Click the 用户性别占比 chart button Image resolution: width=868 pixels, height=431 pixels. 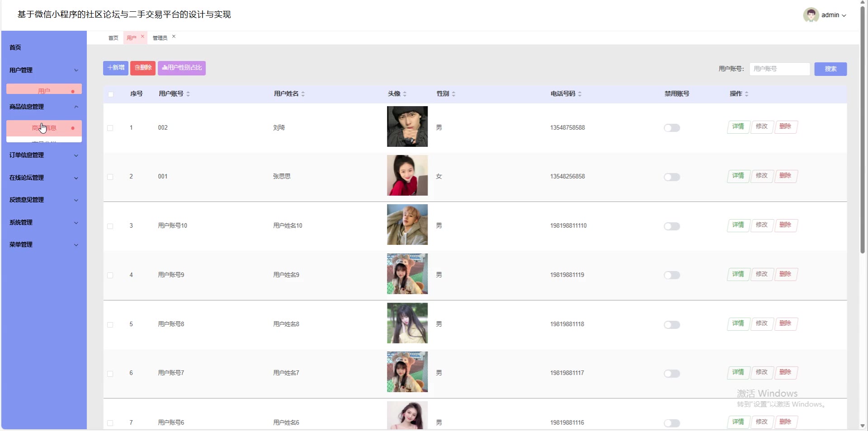[x=182, y=68]
